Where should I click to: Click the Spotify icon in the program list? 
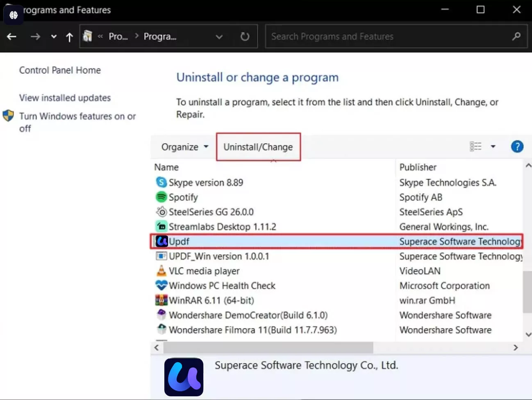tap(161, 197)
